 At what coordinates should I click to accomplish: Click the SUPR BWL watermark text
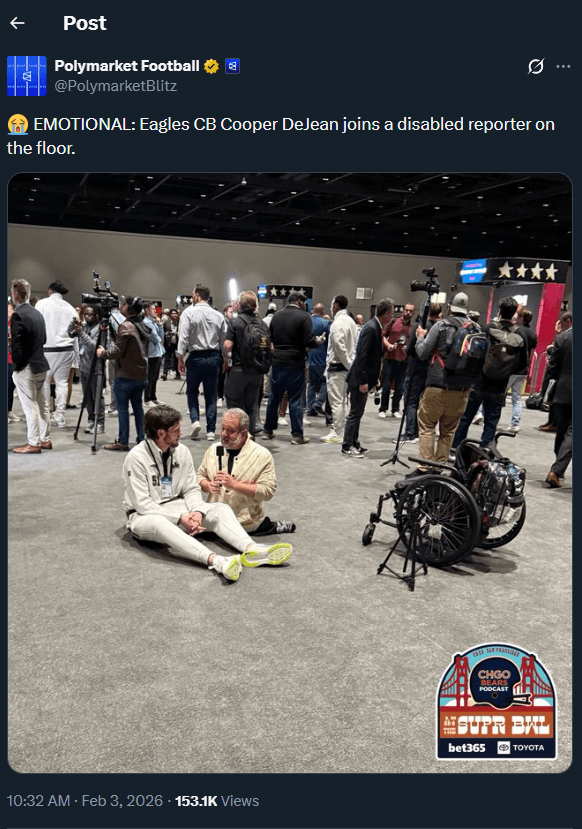coord(503,726)
